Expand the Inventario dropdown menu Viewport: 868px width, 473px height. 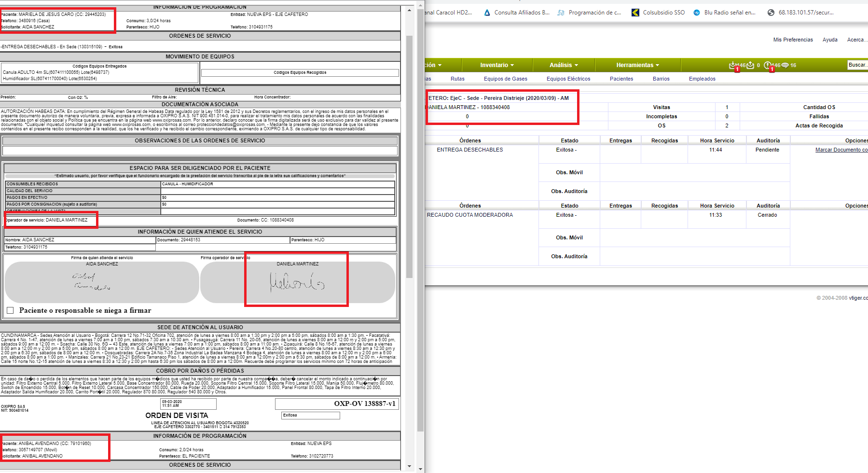tap(497, 65)
